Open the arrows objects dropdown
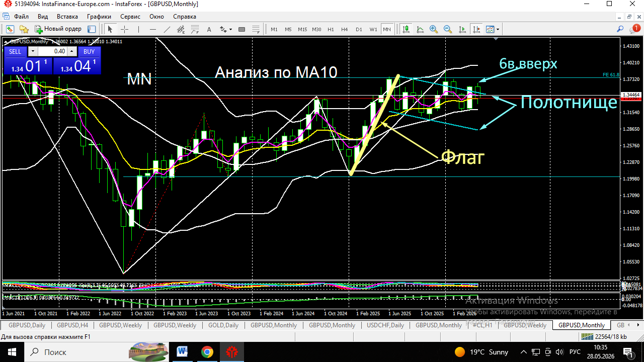The height and width of the screenshot is (362, 644). 230,29
